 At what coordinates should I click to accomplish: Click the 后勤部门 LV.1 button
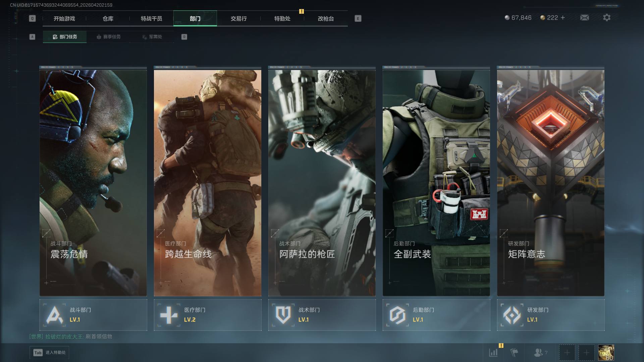436,315
